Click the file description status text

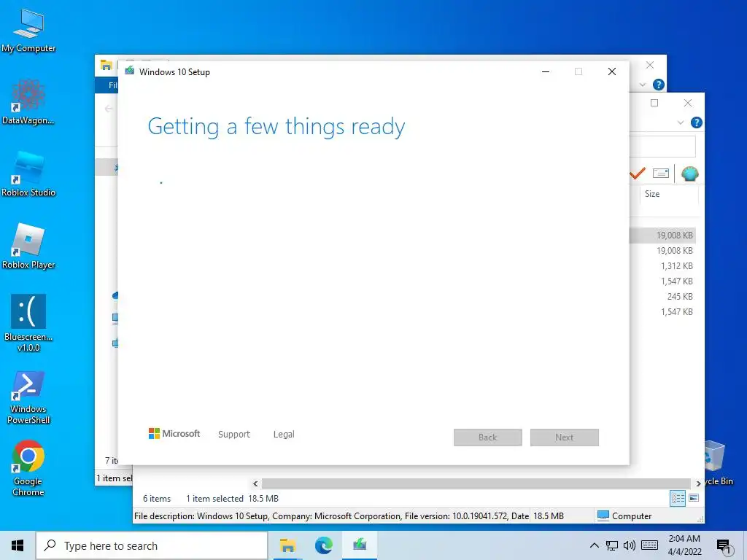point(332,516)
